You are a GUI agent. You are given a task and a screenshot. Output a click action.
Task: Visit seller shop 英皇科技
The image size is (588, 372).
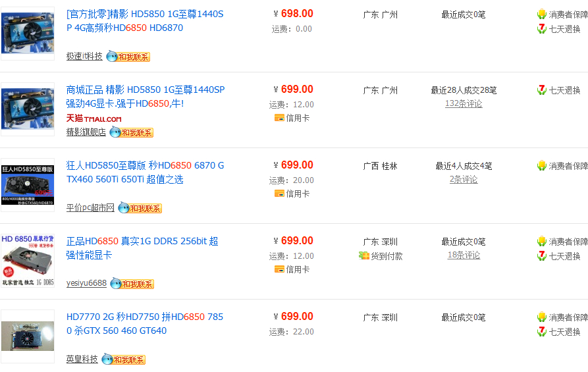point(82,359)
